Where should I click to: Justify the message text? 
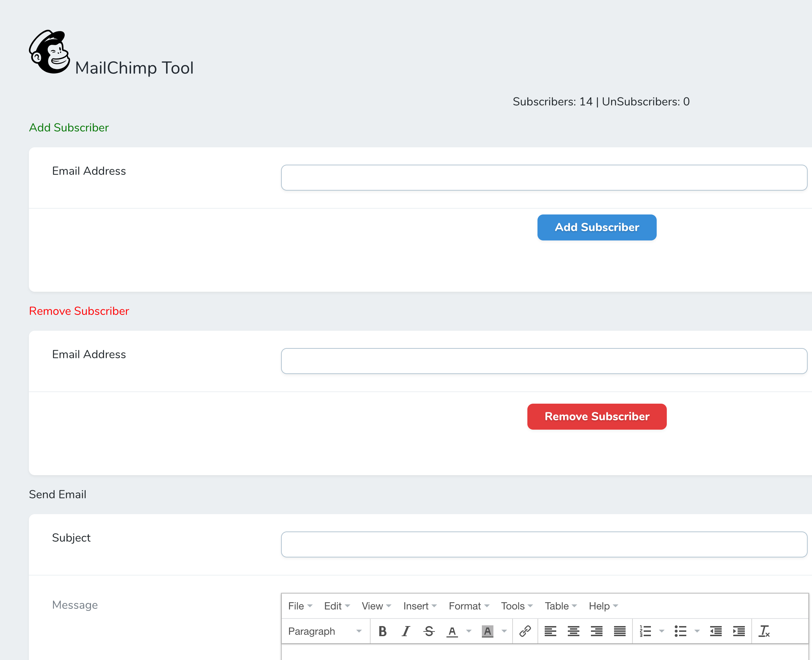pyautogui.click(x=619, y=631)
